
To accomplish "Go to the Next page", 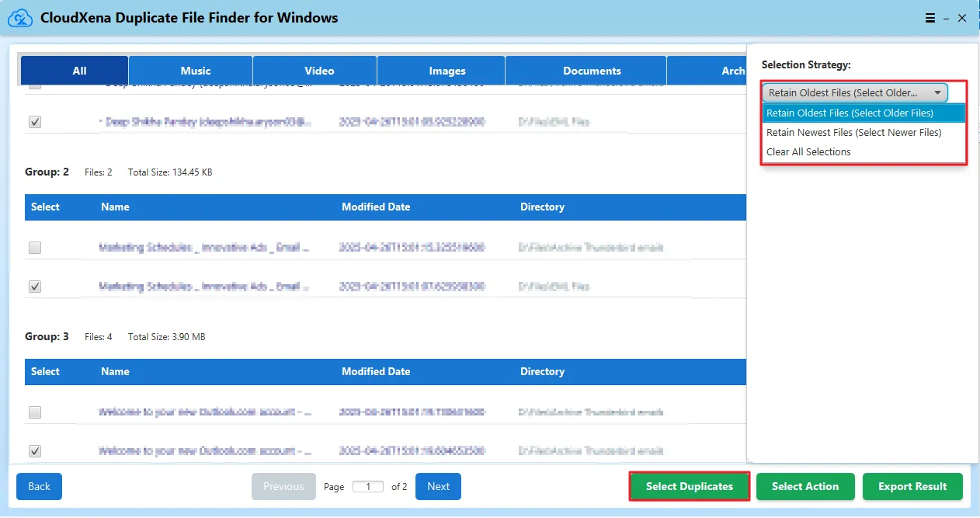I will point(438,487).
